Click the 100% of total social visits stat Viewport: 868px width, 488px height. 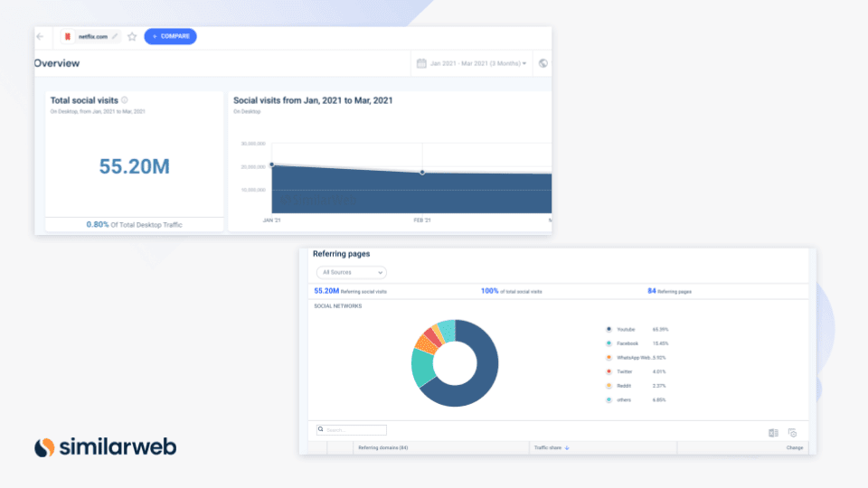point(512,291)
